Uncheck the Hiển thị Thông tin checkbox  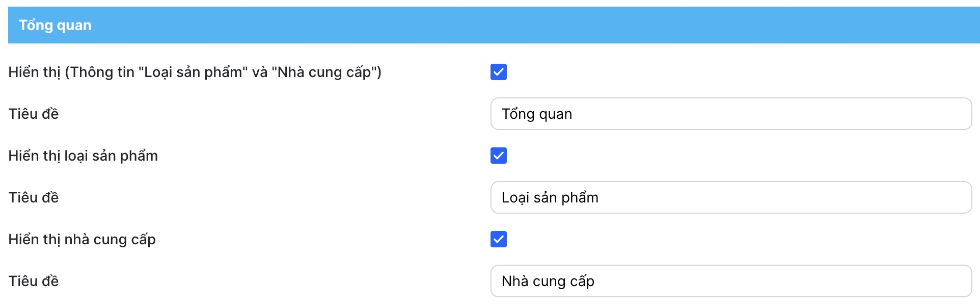click(498, 72)
